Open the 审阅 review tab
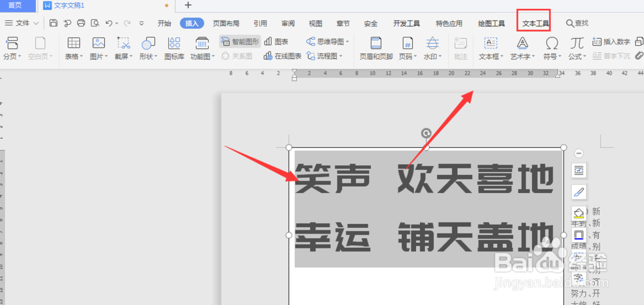Image resolution: width=644 pixels, height=305 pixels. point(288,23)
